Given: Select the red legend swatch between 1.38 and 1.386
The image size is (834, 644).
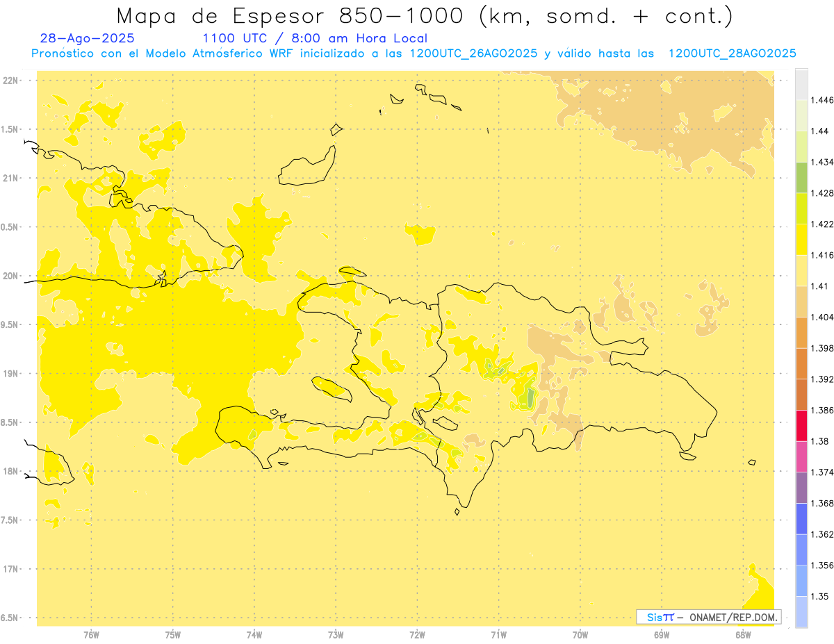Looking at the screenshot, I should click(801, 425).
